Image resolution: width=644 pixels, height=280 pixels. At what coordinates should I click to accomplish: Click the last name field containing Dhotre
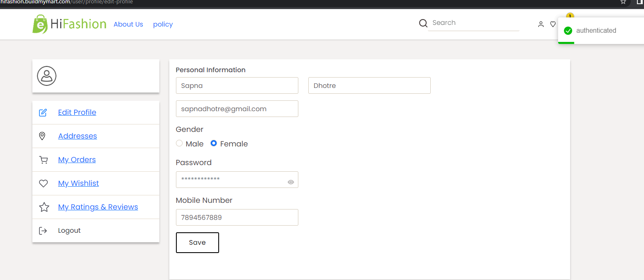coord(369,85)
